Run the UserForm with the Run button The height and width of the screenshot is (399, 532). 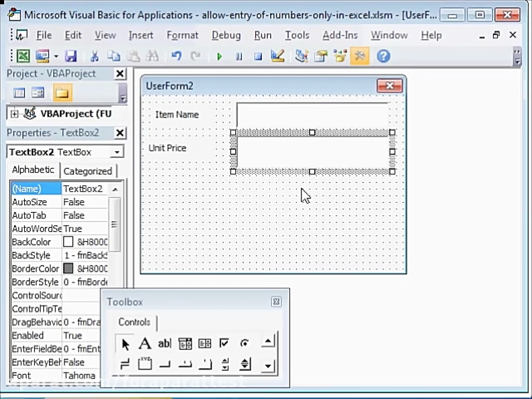pyautogui.click(x=219, y=56)
